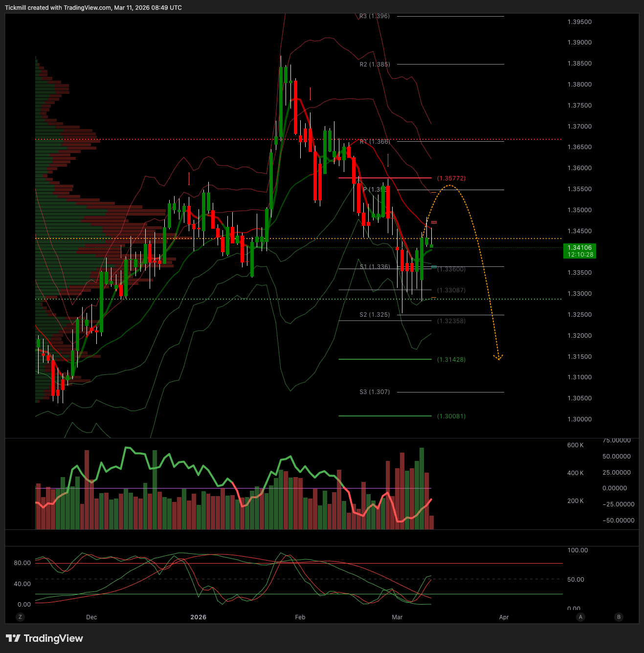Click the A auto-scale button

580,617
